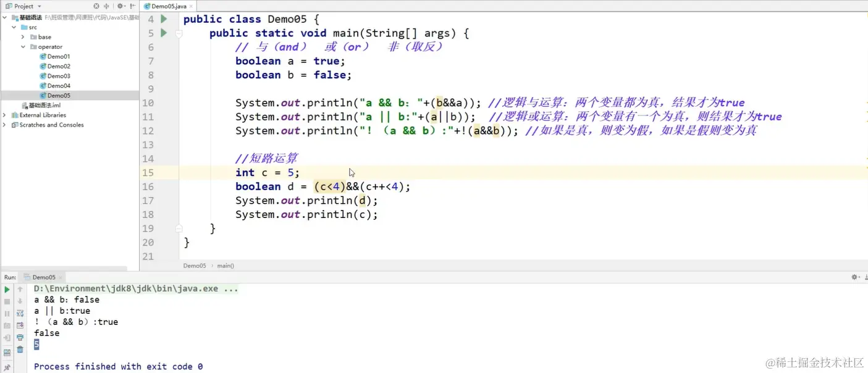Select the 基础语法.iml file
The image size is (868, 373).
tap(41, 106)
